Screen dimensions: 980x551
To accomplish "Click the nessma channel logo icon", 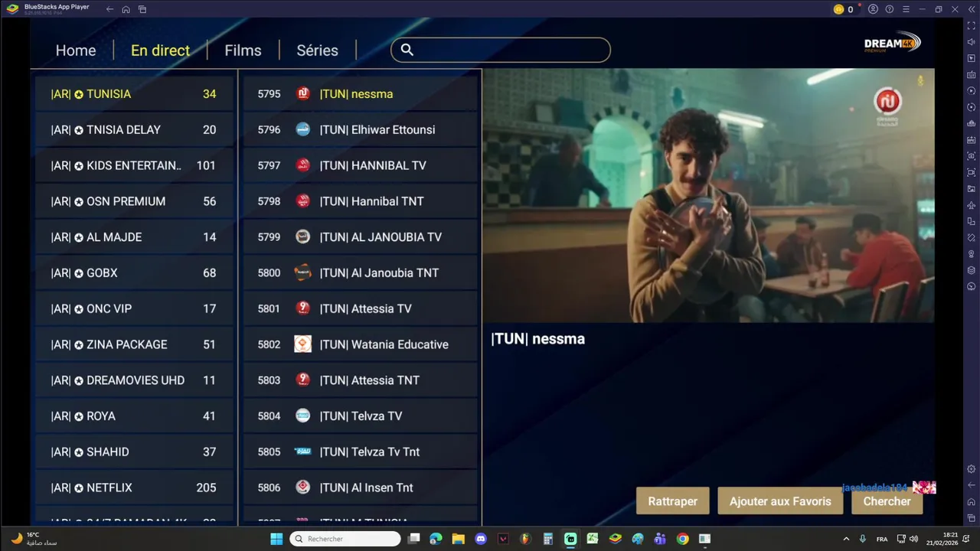I will click(303, 93).
